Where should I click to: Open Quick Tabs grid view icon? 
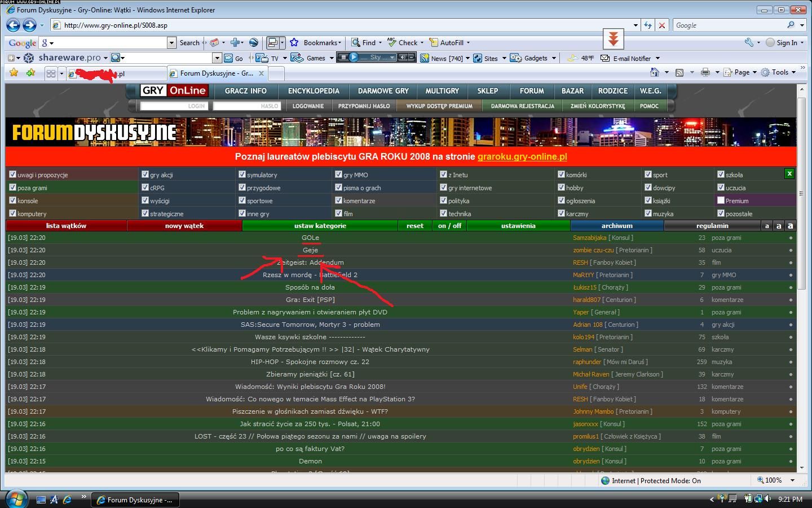click(51, 73)
